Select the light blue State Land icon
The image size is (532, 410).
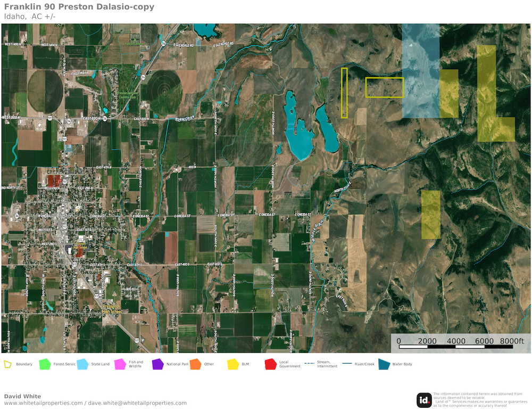pyautogui.click(x=82, y=364)
